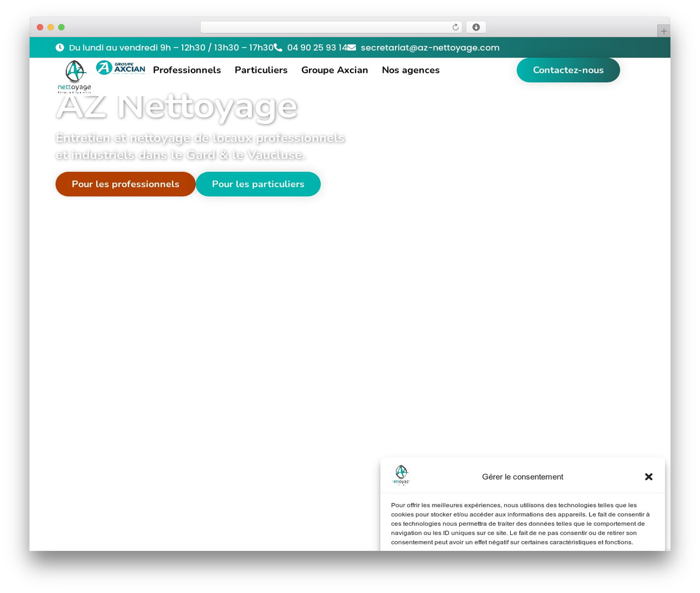The height and width of the screenshot is (593, 700).
Task: Open the browser downloads button
Action: point(476,27)
